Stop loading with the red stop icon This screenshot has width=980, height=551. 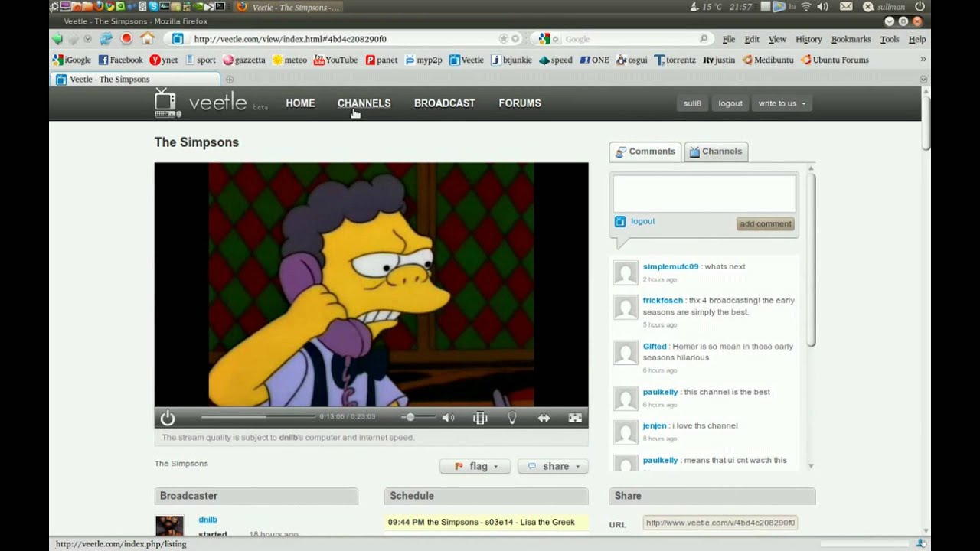click(x=126, y=39)
